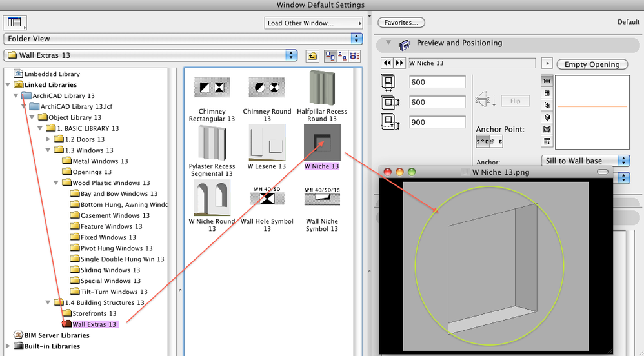Go to next library part
The height and width of the screenshot is (356, 644).
399,63
